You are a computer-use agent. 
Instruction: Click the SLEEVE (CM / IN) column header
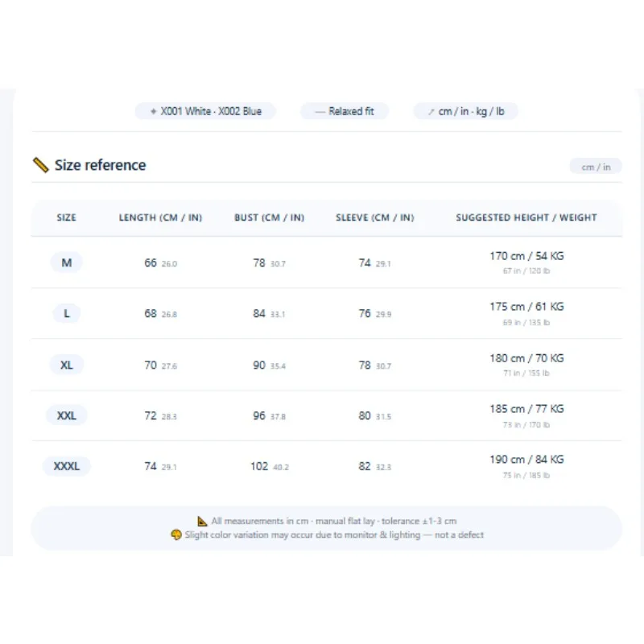(x=375, y=217)
